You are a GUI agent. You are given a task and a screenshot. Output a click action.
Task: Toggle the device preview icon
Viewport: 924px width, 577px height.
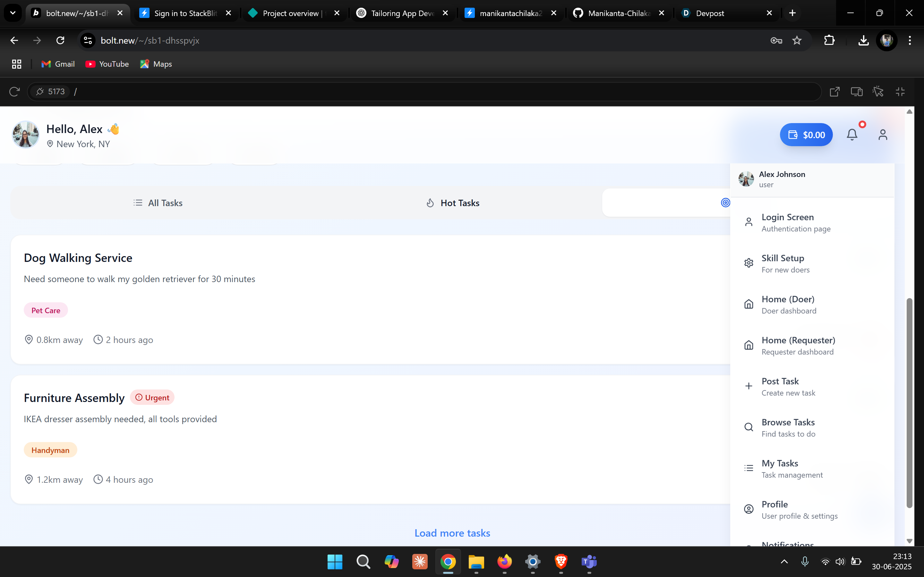(856, 92)
